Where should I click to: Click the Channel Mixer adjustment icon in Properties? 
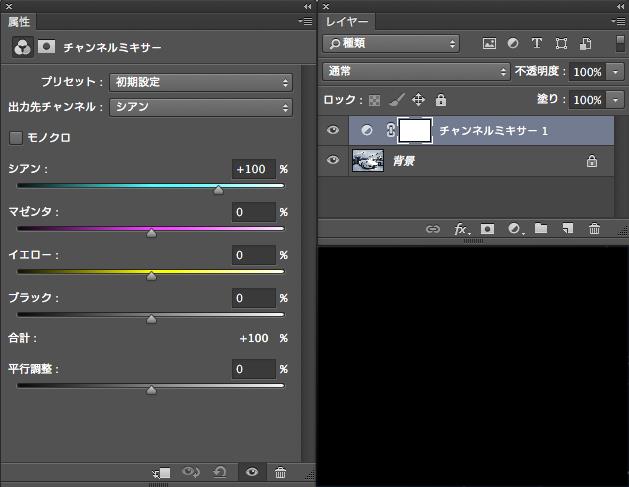[x=22, y=47]
